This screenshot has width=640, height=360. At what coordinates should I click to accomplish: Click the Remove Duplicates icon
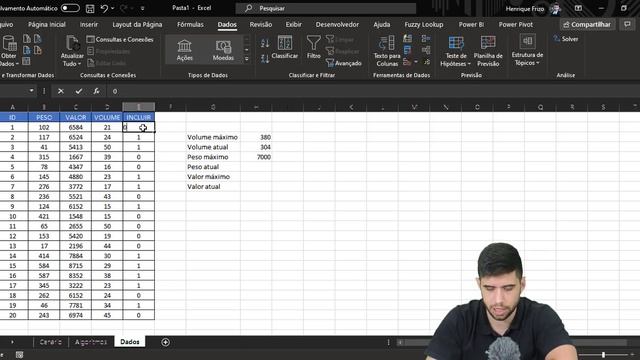[407, 50]
